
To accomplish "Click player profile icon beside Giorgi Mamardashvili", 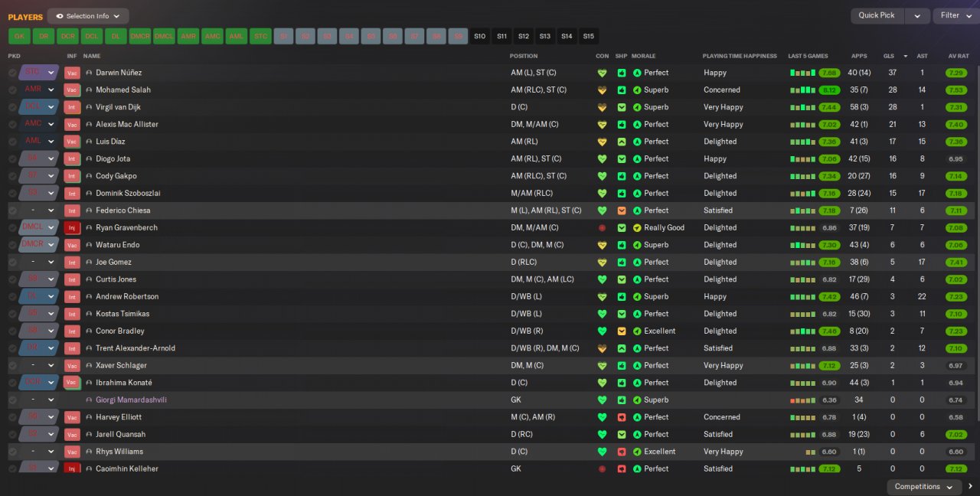I will [89, 400].
